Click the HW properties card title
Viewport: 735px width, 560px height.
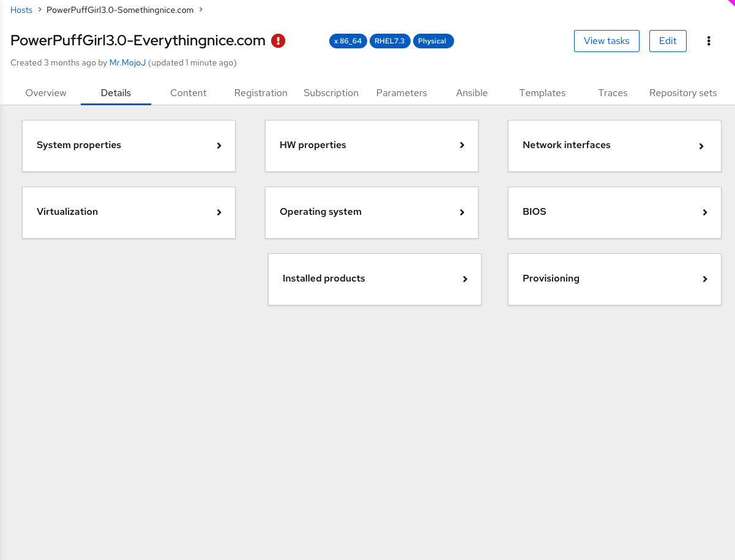tap(313, 145)
